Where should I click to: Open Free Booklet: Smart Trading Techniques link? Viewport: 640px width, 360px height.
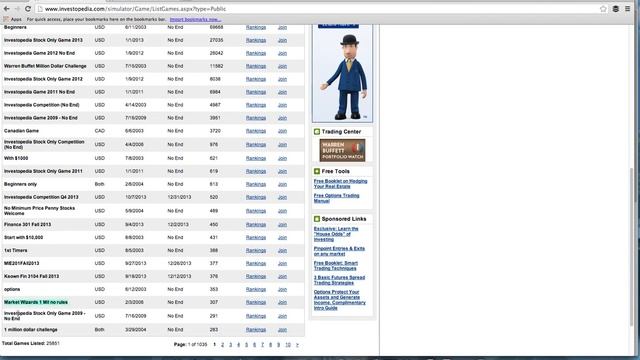click(x=336, y=266)
